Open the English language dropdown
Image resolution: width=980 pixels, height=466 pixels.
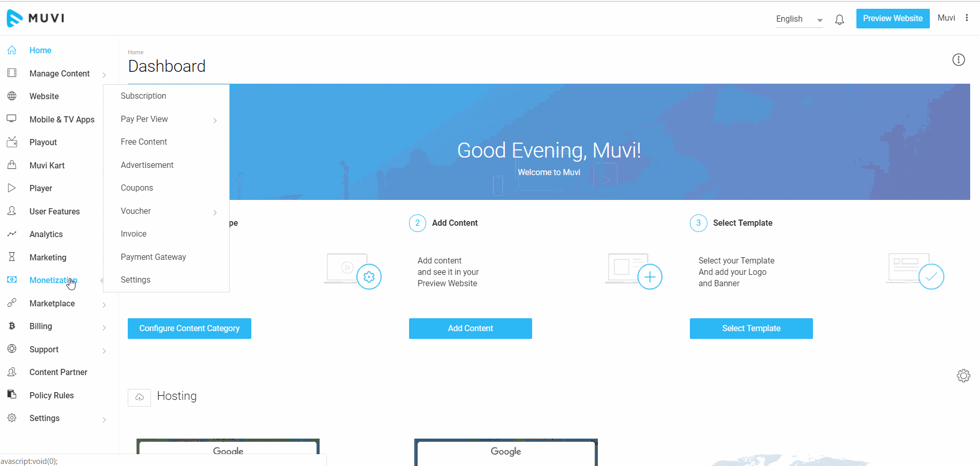coord(799,19)
